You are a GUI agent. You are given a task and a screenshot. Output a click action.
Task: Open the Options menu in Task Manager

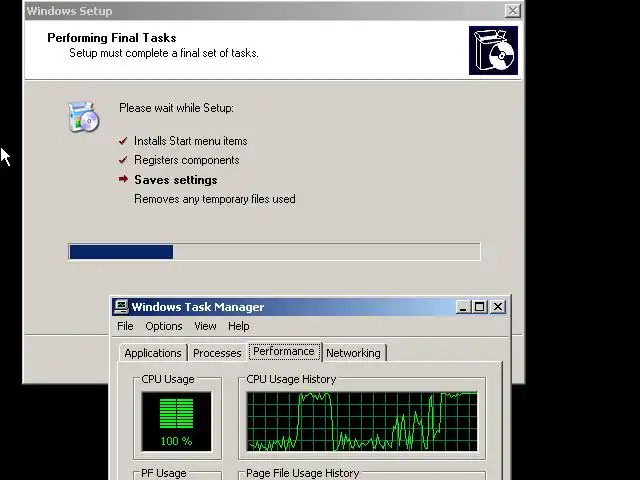tap(164, 326)
